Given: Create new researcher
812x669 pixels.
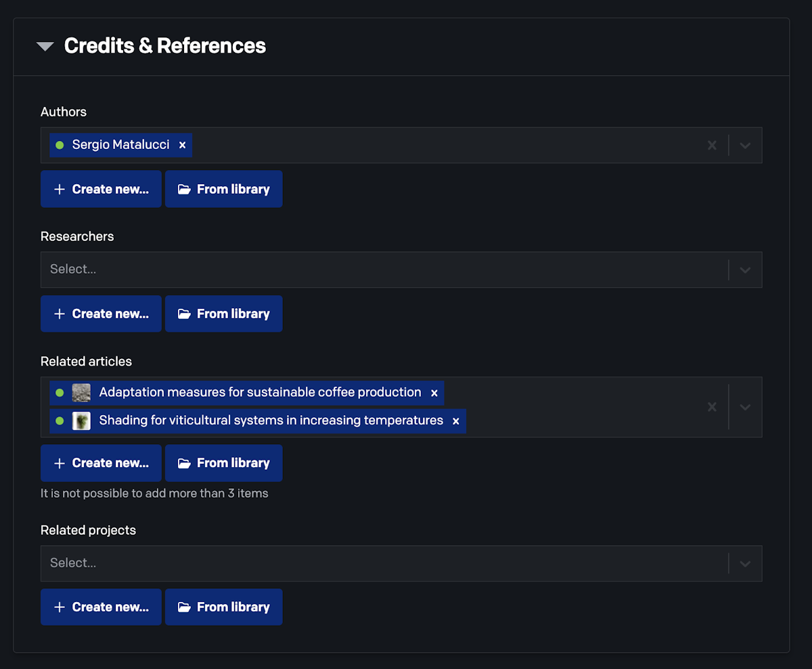Looking at the screenshot, I should pos(101,314).
